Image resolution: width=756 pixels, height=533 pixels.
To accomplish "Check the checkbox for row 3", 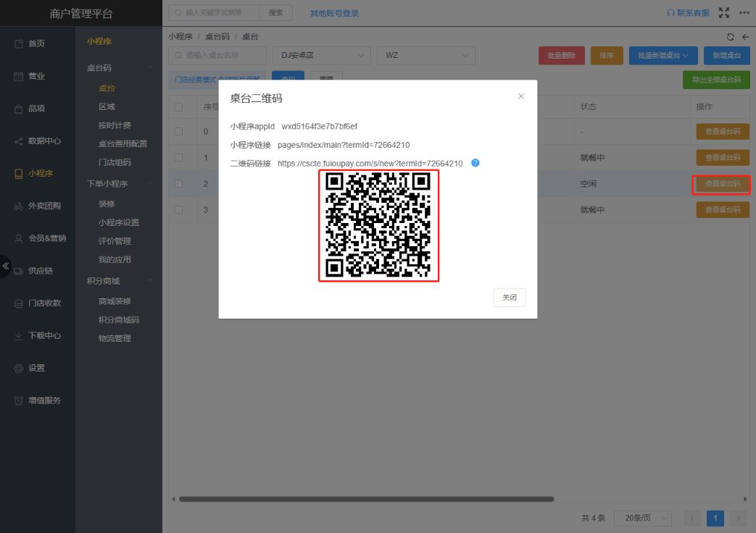I will [178, 209].
